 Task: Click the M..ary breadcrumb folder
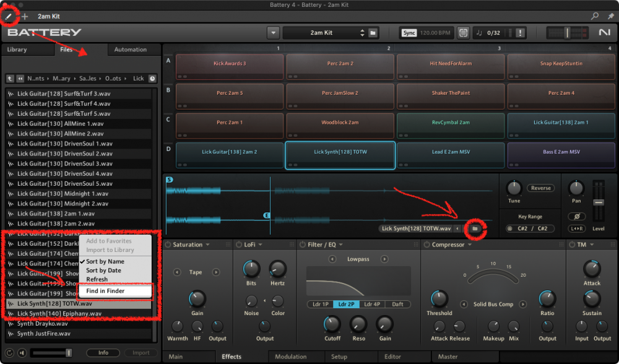coord(61,79)
